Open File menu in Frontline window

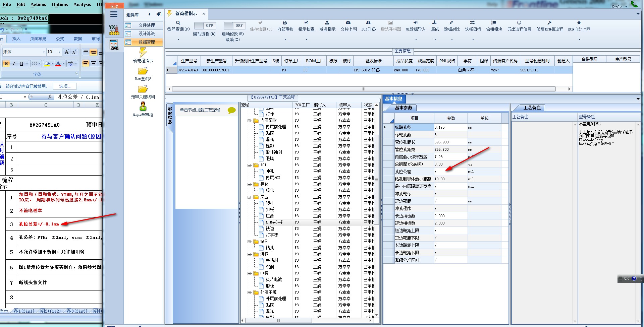click(x=7, y=5)
